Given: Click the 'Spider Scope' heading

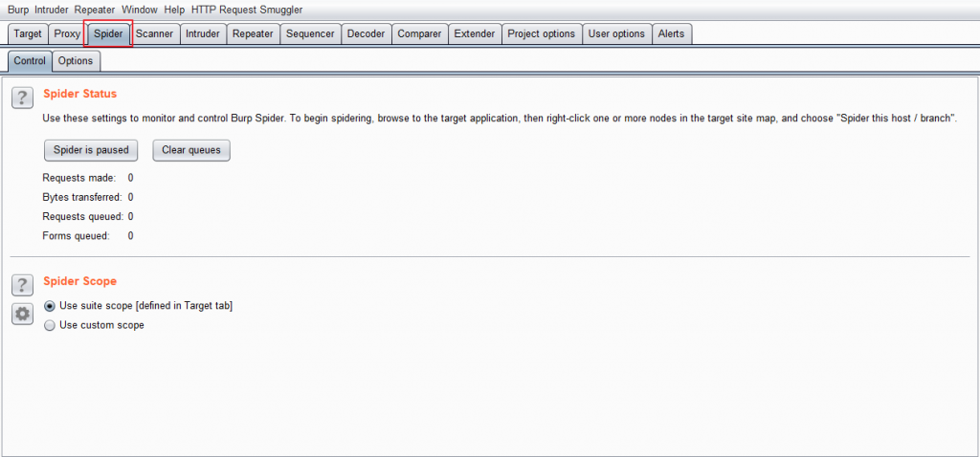Looking at the screenshot, I should click(80, 281).
